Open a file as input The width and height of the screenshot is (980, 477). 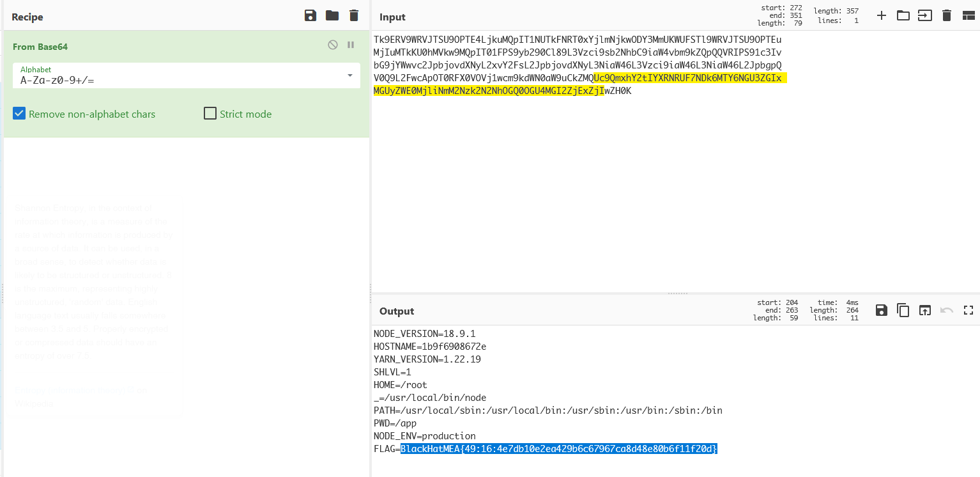coord(924,15)
